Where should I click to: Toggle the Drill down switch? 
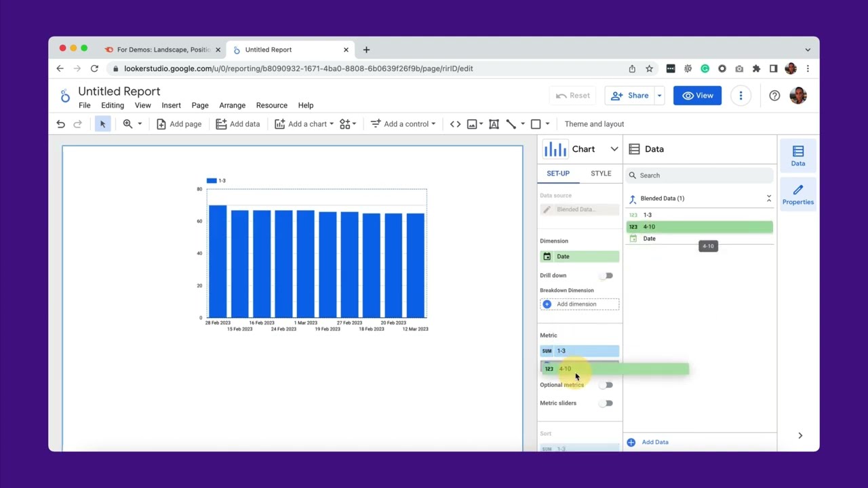[608, 276]
